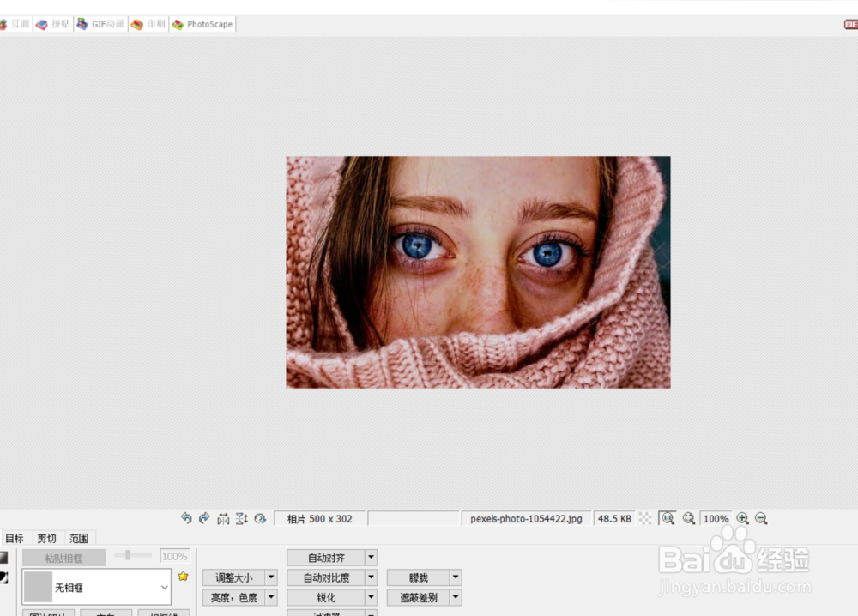
Task: Click the black-white circle icon in left strip
Action: coord(3,577)
